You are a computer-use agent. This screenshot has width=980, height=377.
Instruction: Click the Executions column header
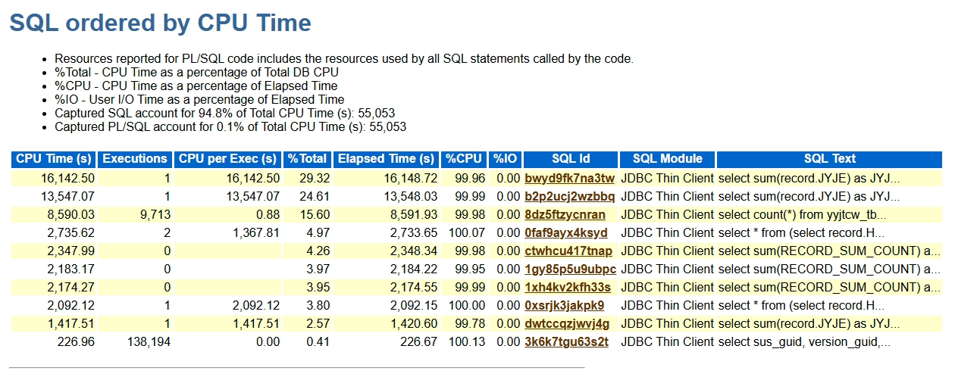(x=135, y=159)
